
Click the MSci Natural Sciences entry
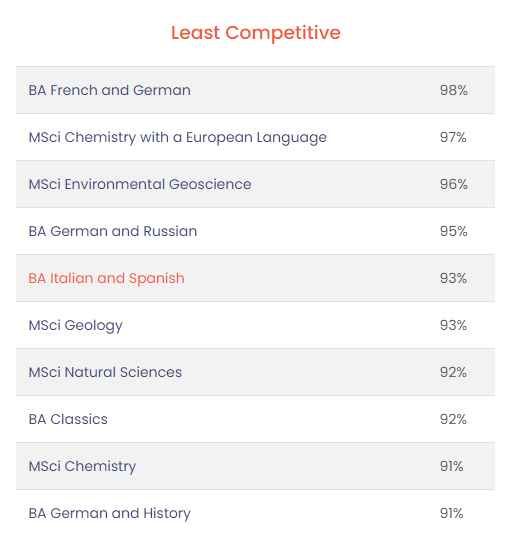(105, 372)
